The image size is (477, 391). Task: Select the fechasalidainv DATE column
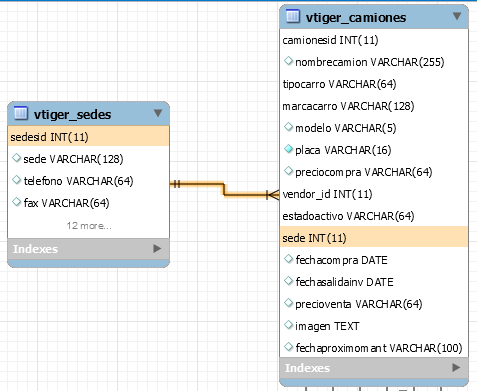(374, 282)
